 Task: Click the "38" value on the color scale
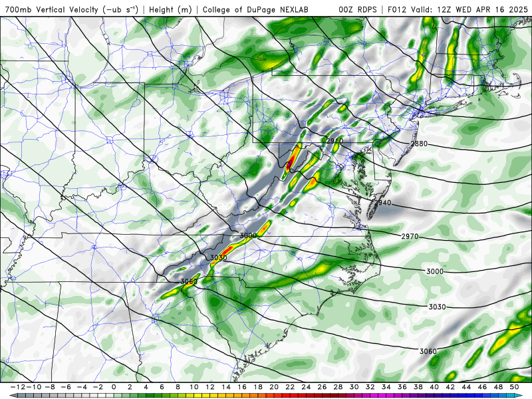(x=418, y=387)
